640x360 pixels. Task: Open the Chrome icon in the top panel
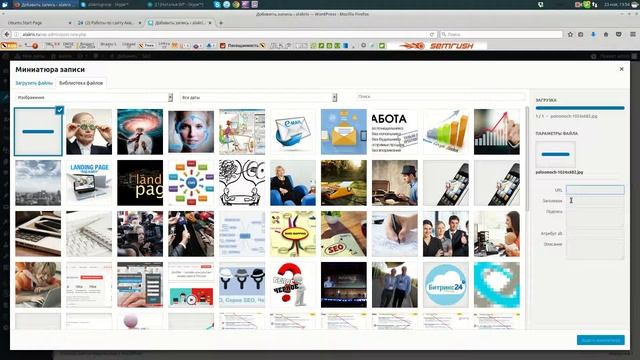[x=236, y=4]
